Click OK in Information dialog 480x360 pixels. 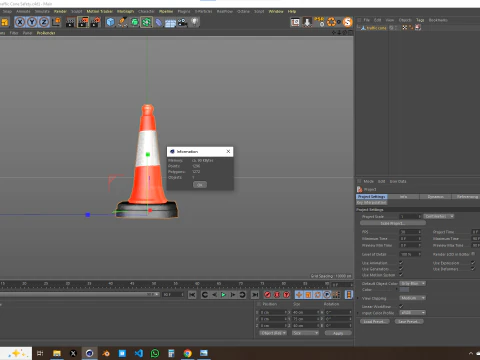coord(200,185)
